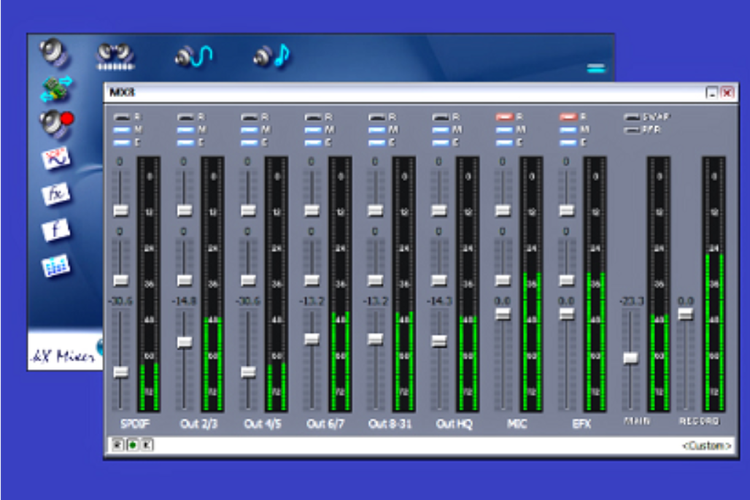Screen dimensions: 750x500
Task: Toggle the R button on EFX channel
Action: (x=568, y=117)
